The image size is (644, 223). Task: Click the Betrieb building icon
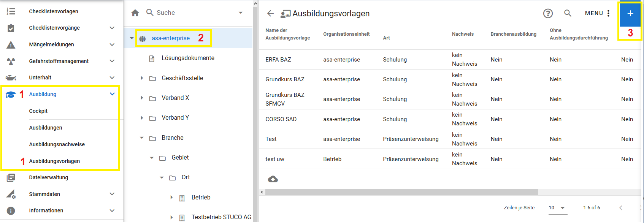(182, 198)
